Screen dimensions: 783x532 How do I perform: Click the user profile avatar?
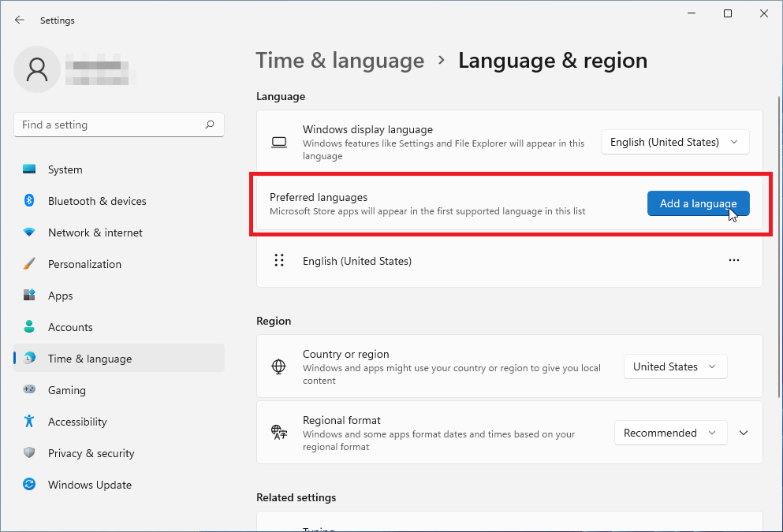point(37,69)
